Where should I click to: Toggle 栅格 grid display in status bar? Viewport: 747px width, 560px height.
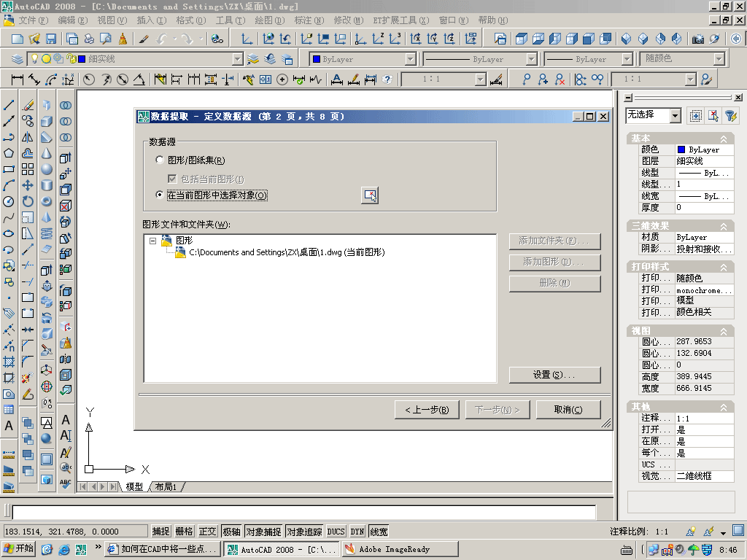[x=185, y=532]
